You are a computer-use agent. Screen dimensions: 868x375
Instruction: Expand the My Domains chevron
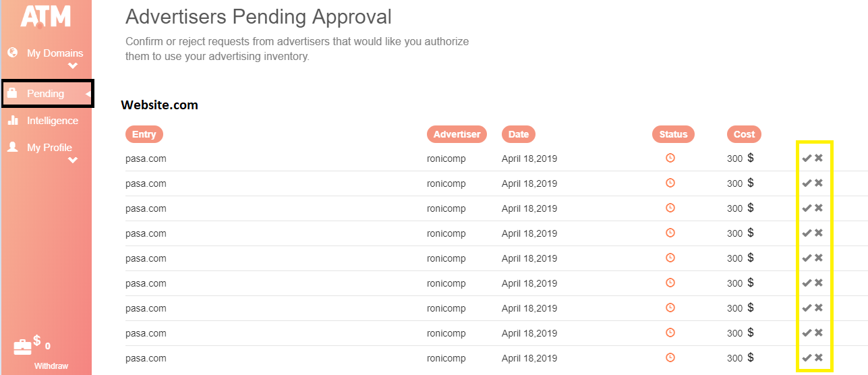coord(73,66)
